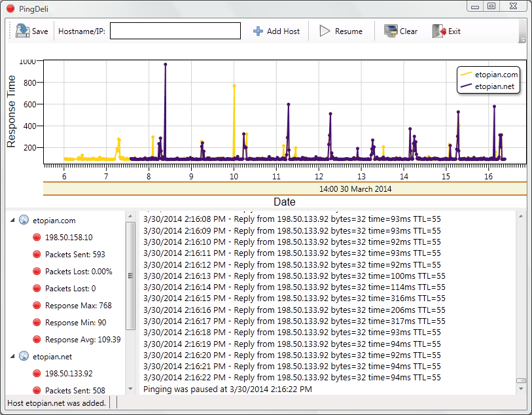Click the Clear button label
The image size is (532, 415).
click(x=408, y=31)
